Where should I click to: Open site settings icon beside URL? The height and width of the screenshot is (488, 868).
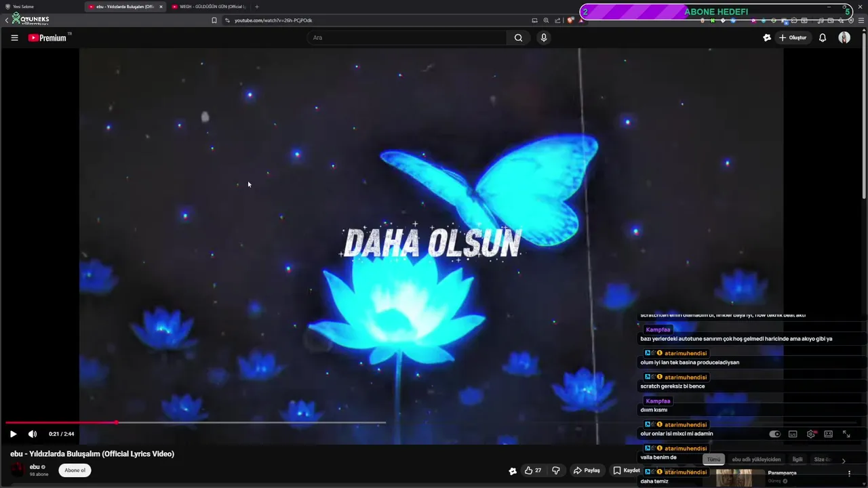227,20
